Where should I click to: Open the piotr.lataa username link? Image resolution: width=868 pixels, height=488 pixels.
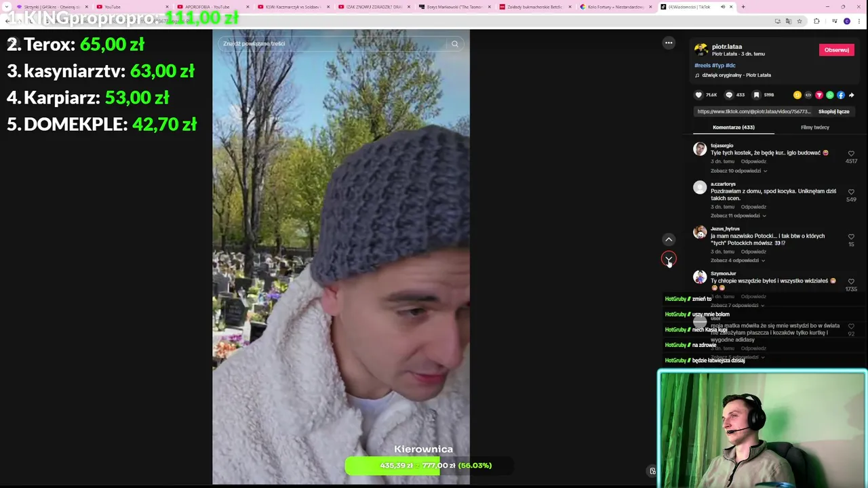727,47
